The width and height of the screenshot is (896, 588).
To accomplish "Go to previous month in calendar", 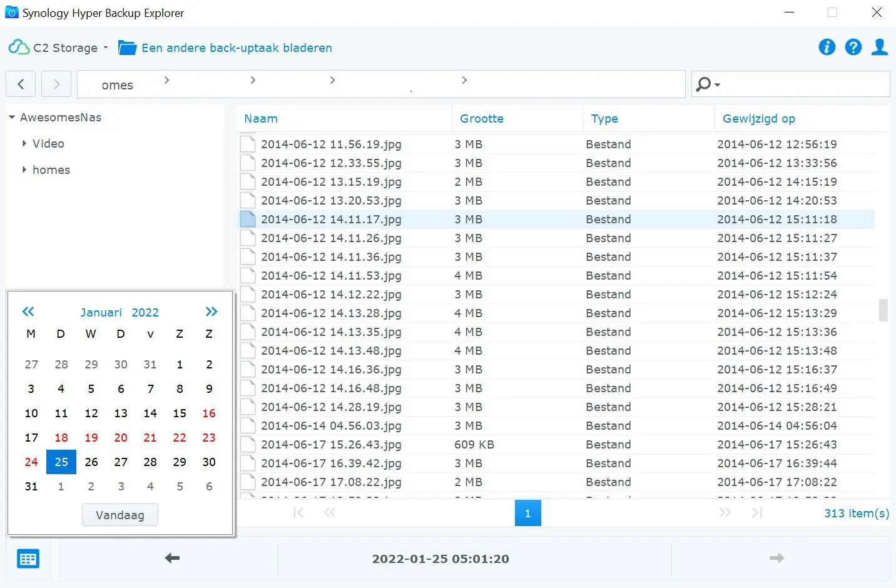I will (x=28, y=312).
